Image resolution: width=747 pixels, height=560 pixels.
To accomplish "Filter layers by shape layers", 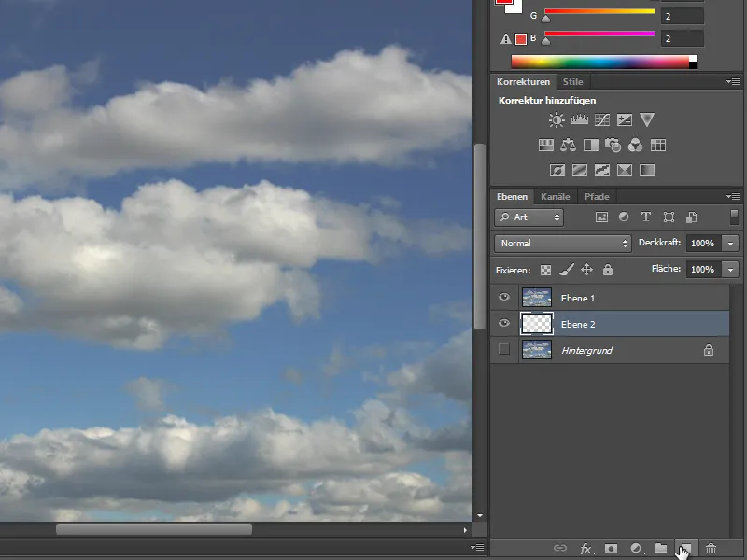I will coord(669,217).
